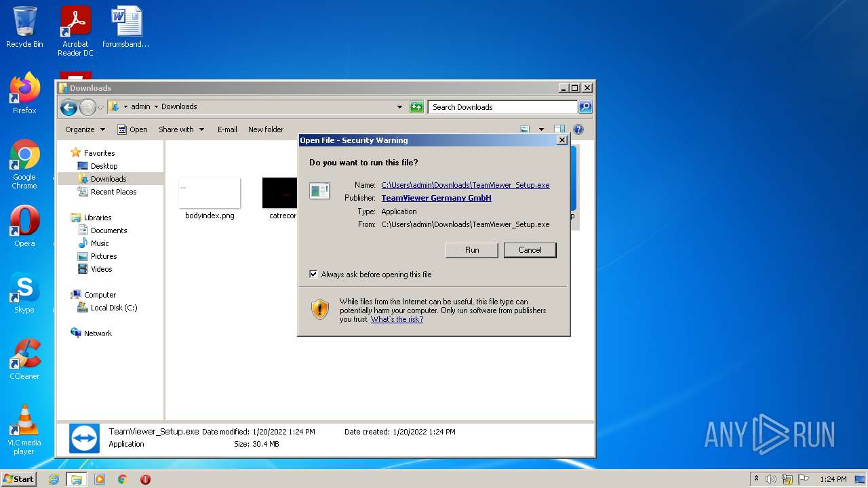Click Cancel in the security warning
The image size is (868, 488).
(x=530, y=250)
